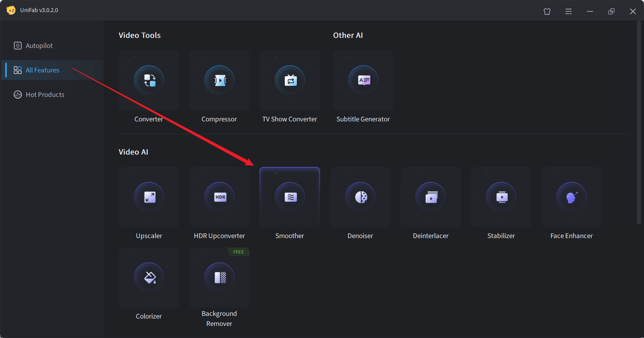Close the UniFab window
Image resolution: width=644 pixels, height=338 pixels.
click(633, 11)
